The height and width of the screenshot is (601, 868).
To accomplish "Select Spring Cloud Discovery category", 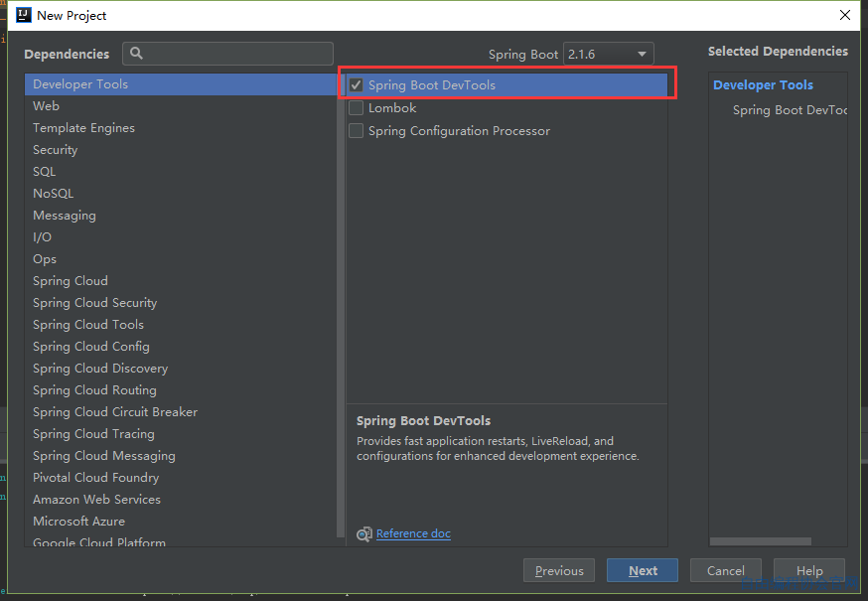I will pos(181,369).
